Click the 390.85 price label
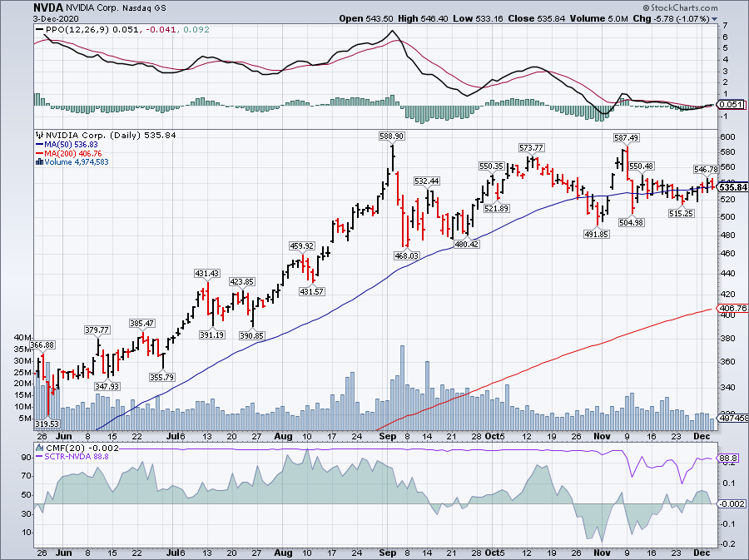The width and height of the screenshot is (749, 560). tap(251, 335)
